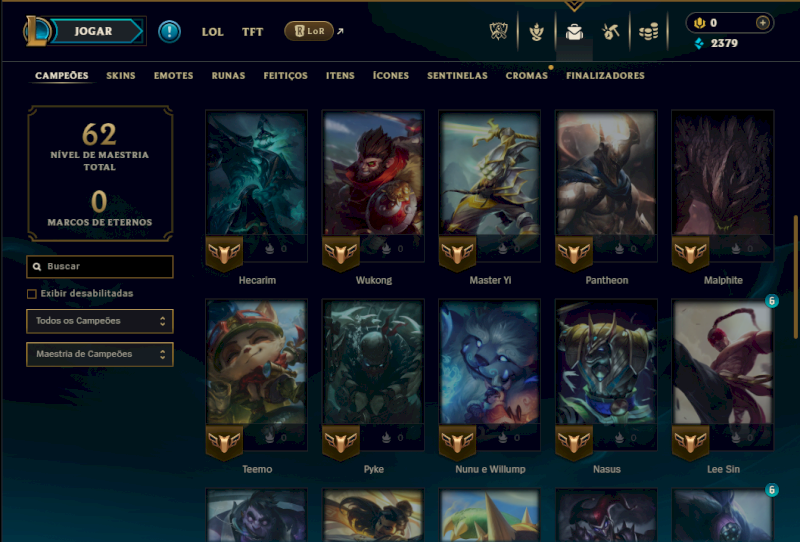The width and height of the screenshot is (800, 542).
Task: Launch the LoR external link button
Action: (309, 31)
